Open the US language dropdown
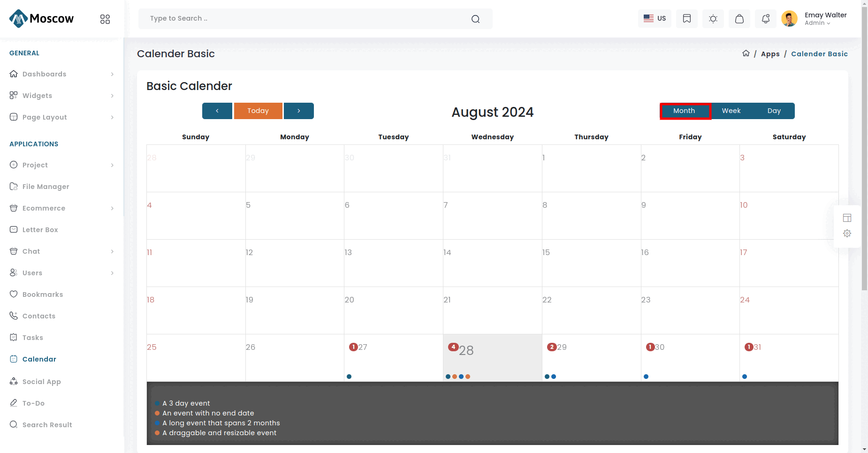868x453 pixels. [655, 19]
